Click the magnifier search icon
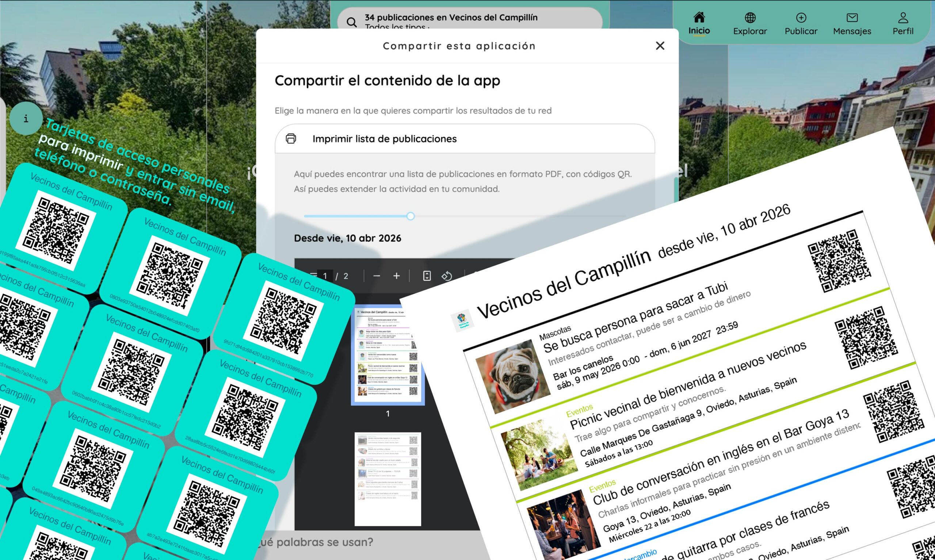 (x=351, y=22)
